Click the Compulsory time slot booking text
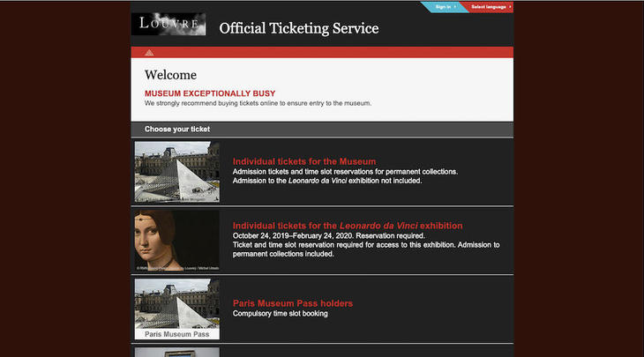The height and width of the screenshot is (357, 644). pyautogui.click(x=280, y=314)
